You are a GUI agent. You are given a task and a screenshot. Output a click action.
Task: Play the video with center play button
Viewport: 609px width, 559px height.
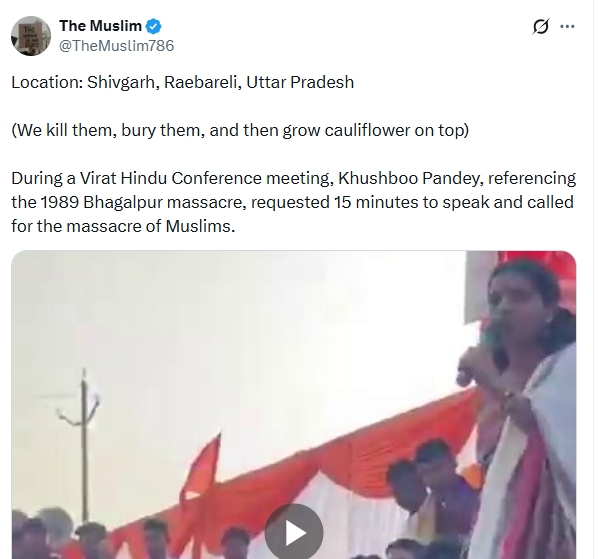tap(294, 533)
